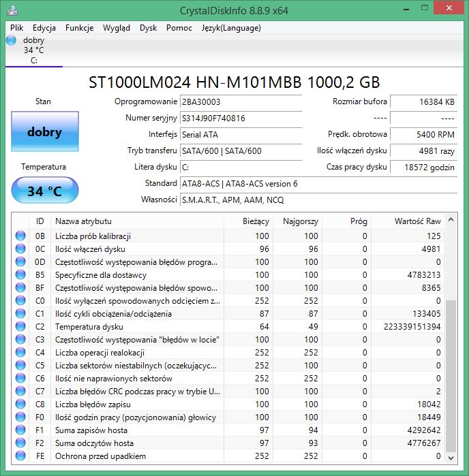The height and width of the screenshot is (476, 469).
Task: Click the 'Nazwa atrybutu' column header
Action: click(138, 221)
